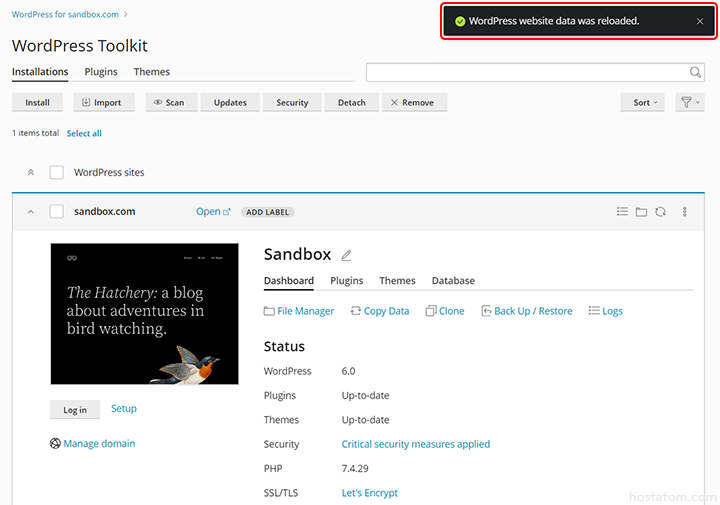
Task: Open the Let's Encrypt link
Action: click(x=370, y=493)
